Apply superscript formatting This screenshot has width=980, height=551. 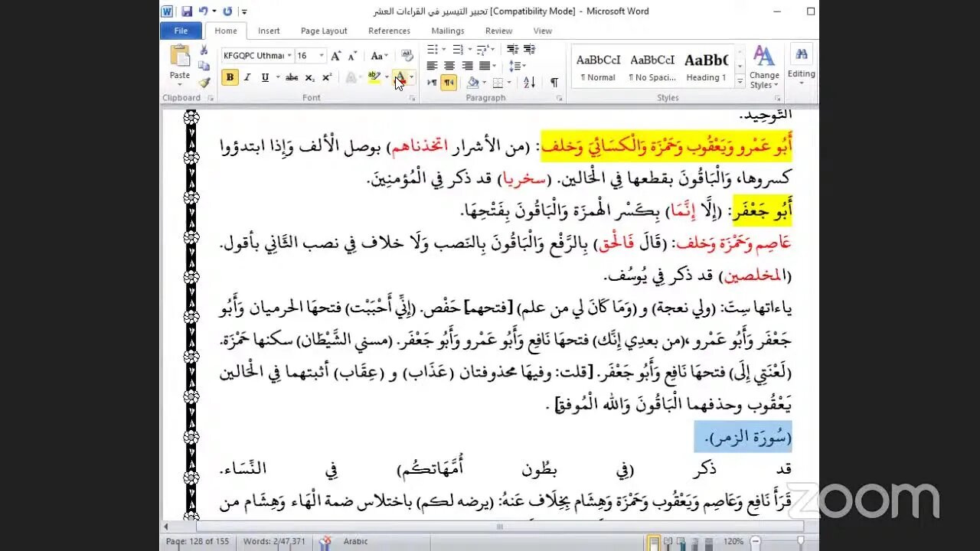326,77
